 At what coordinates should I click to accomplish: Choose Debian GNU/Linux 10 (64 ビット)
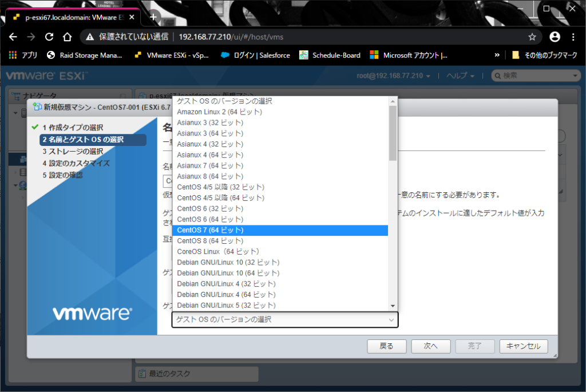[280, 273]
